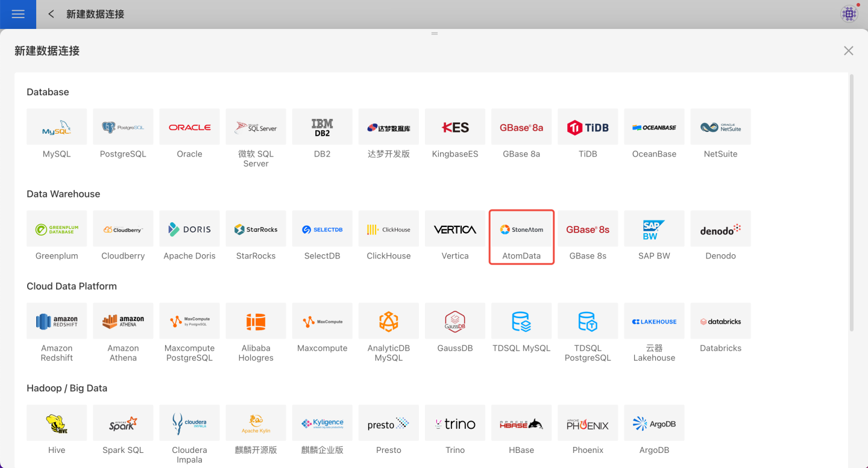Go back using the arrow button
Image resolution: width=868 pixels, height=468 pixels.
[51, 14]
